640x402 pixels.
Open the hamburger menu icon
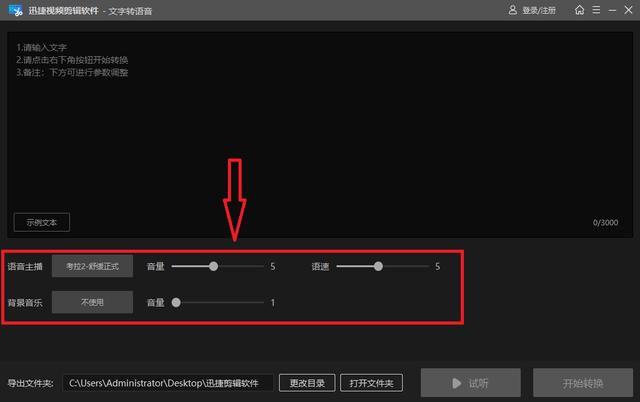[x=596, y=10]
